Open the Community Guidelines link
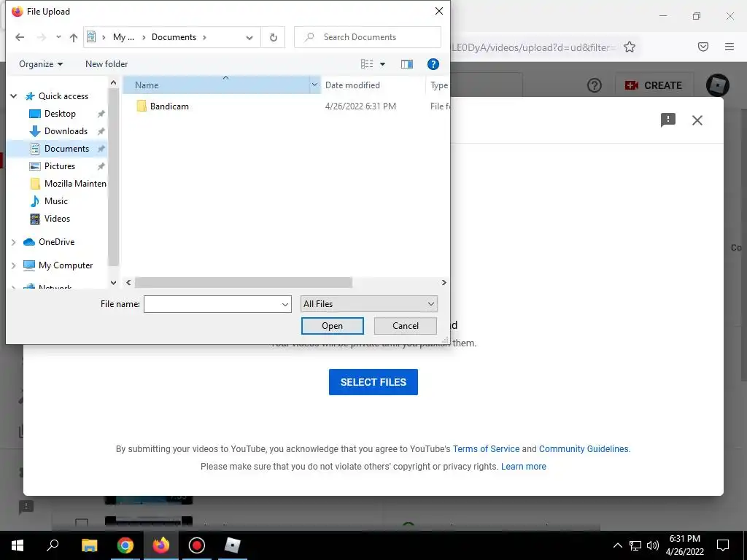747x560 pixels. coord(584,449)
